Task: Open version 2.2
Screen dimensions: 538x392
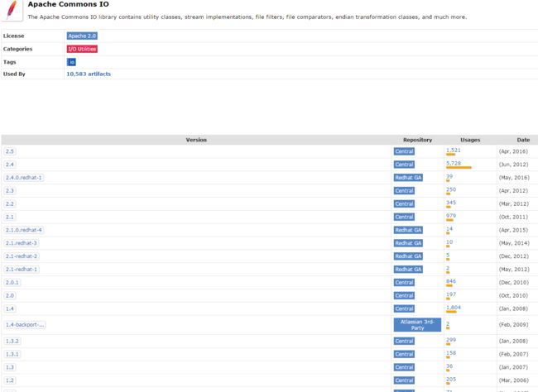Action: 10,203
